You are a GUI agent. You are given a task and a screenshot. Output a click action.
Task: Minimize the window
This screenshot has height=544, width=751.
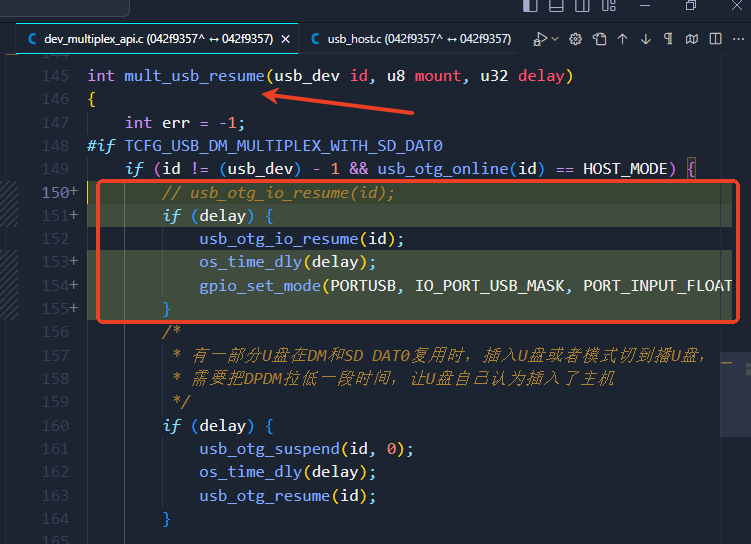click(x=645, y=6)
